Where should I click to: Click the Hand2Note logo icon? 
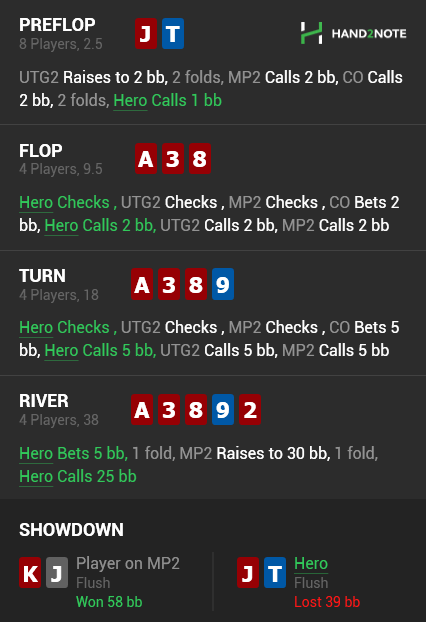click(311, 33)
